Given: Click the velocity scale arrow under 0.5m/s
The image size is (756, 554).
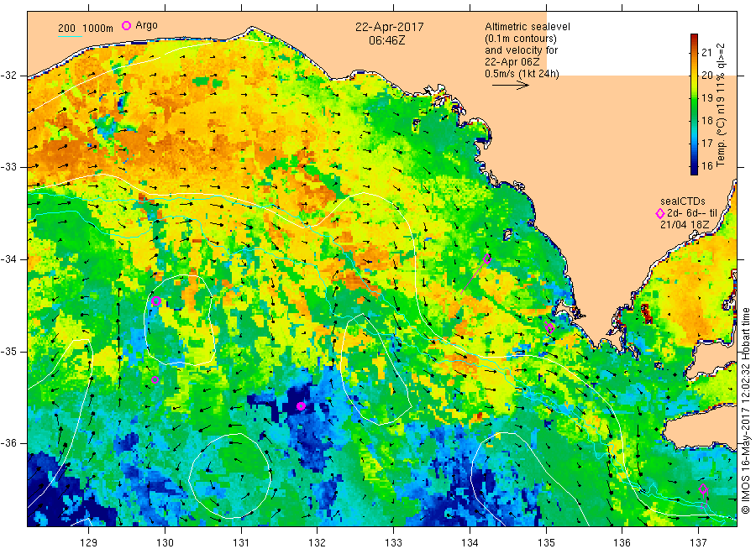Looking at the screenshot, I should pyautogui.click(x=511, y=86).
